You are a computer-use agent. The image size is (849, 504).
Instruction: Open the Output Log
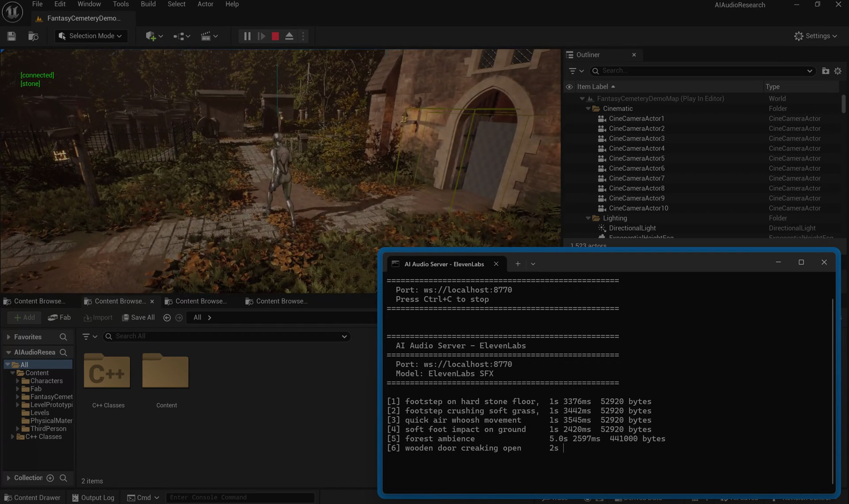click(93, 497)
